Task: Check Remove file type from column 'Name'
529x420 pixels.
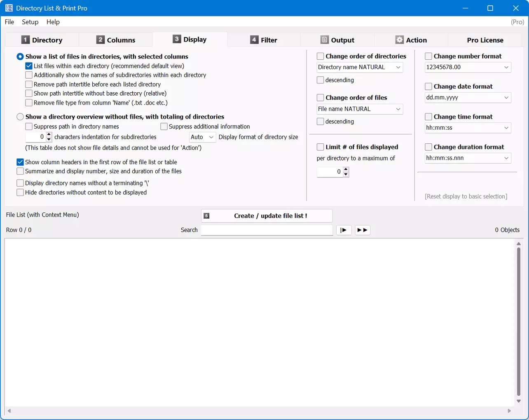Action: (x=29, y=103)
